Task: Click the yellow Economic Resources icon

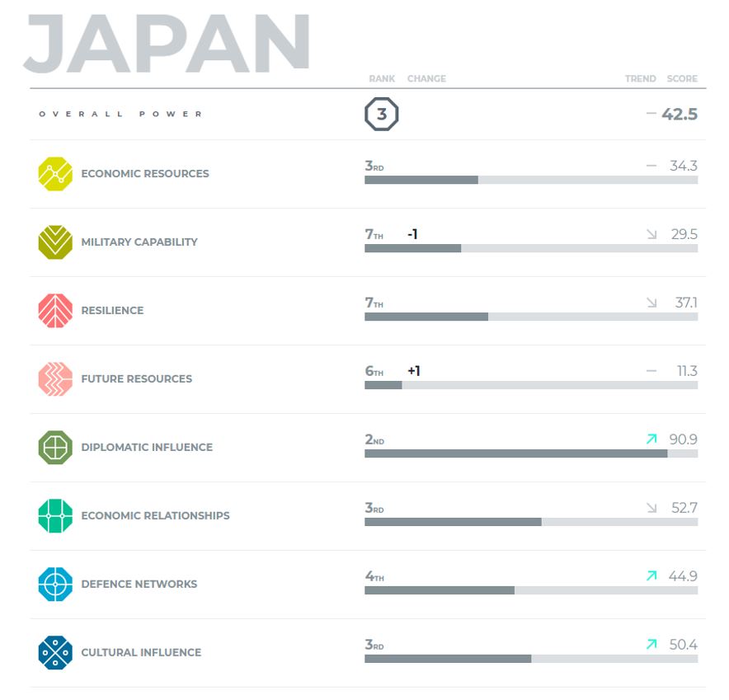Action: tap(55, 173)
